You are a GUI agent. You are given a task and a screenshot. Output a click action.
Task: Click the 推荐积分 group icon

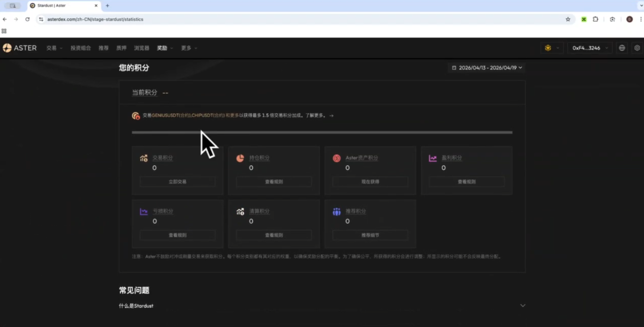[337, 211]
